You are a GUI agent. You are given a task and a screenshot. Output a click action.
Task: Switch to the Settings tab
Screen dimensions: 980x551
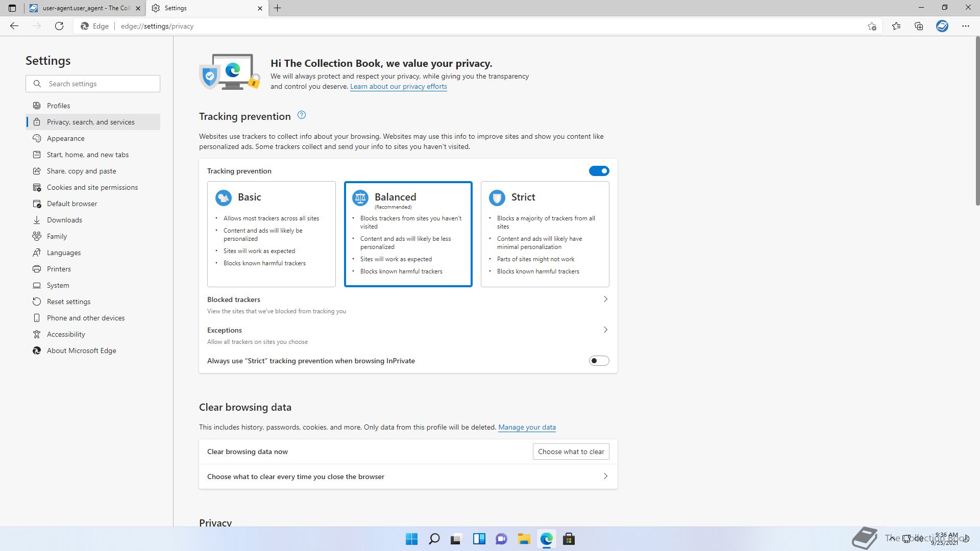point(207,8)
